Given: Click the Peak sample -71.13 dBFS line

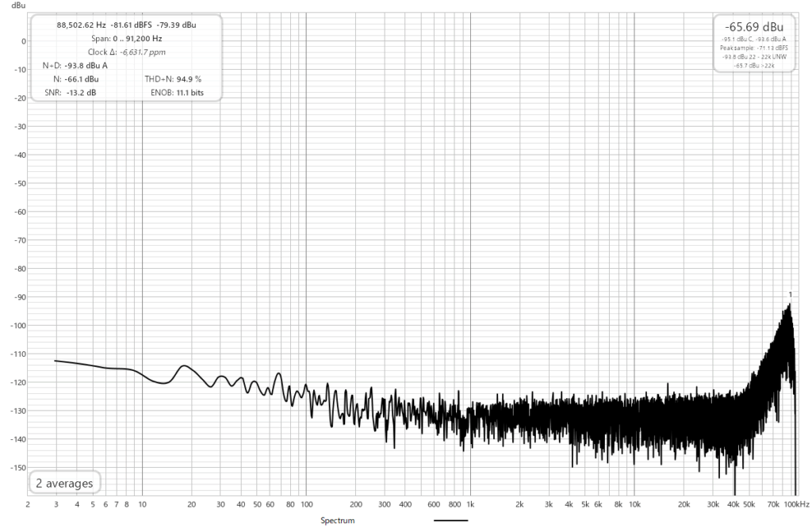Looking at the screenshot, I should click(753, 48).
